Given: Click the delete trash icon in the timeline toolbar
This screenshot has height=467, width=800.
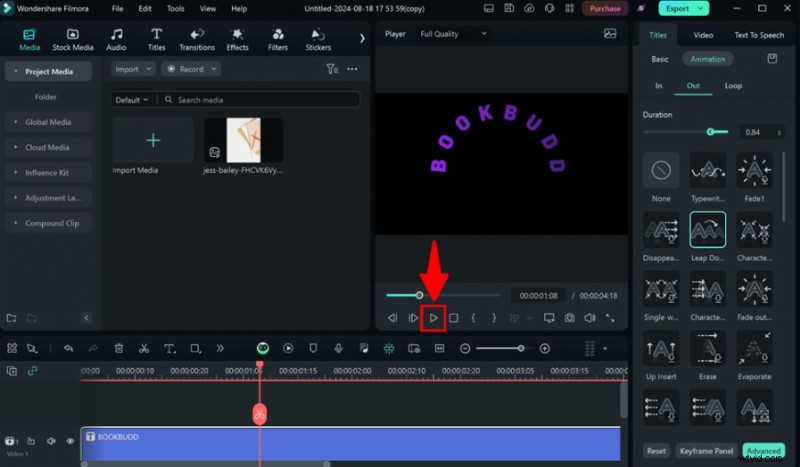Looking at the screenshot, I should pos(119,349).
